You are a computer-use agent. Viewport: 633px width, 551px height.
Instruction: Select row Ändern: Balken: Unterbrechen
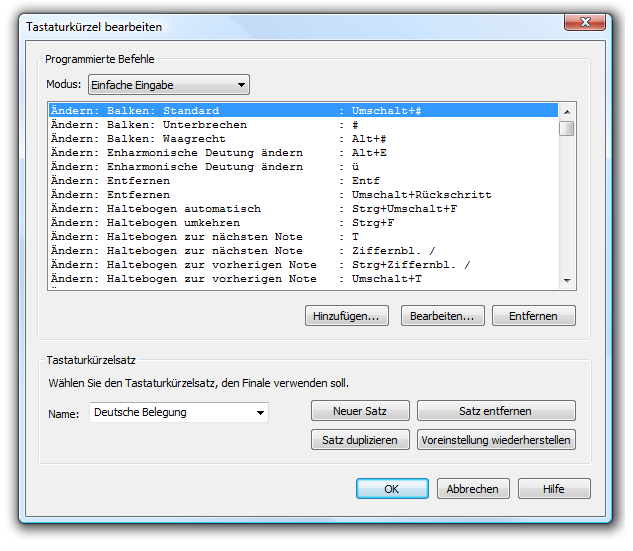304,125
